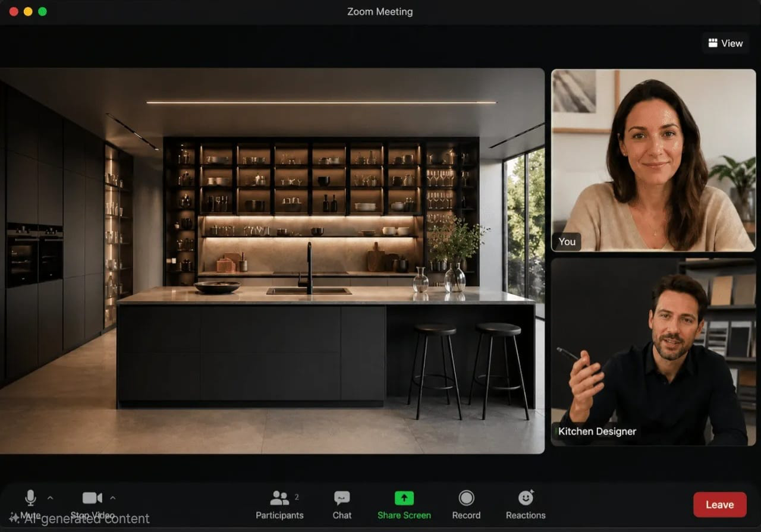Select the Kitchen Designer video tile

point(653,352)
